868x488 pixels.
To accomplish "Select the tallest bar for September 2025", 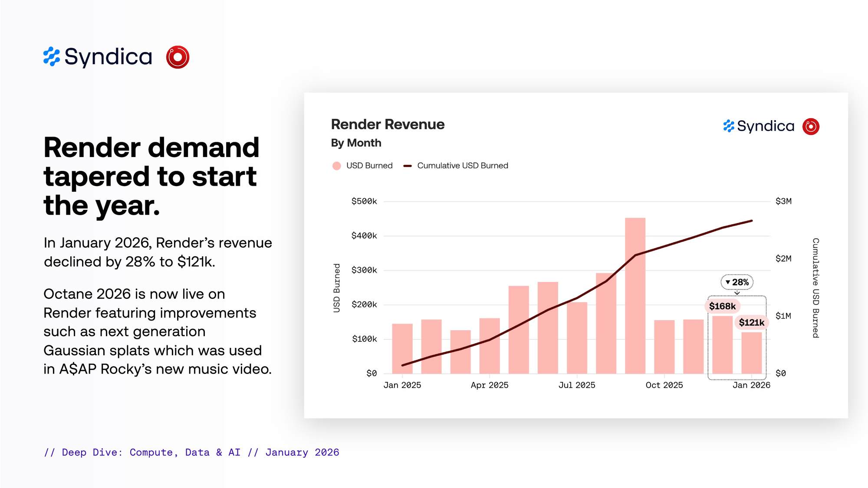I will coord(635,295).
